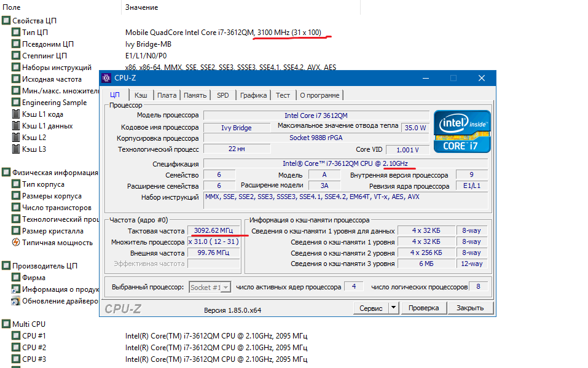Open the Память tab
588x368 pixels.
coord(195,95)
